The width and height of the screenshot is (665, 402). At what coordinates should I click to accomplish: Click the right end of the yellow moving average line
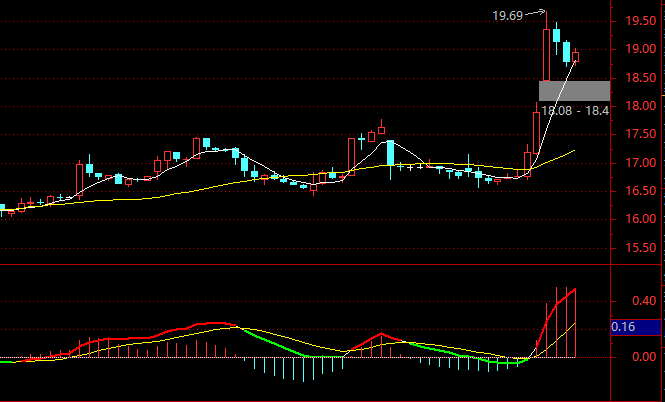tap(573, 150)
